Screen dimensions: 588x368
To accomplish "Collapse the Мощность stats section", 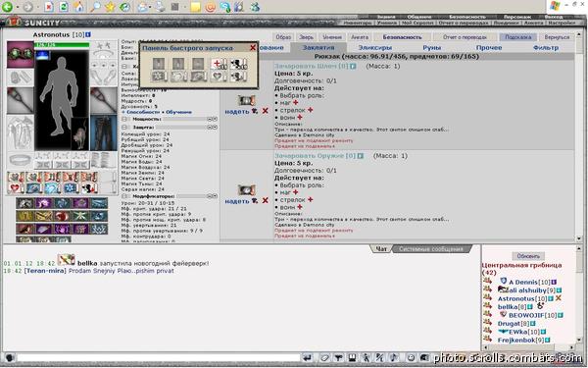I will coord(124,119).
